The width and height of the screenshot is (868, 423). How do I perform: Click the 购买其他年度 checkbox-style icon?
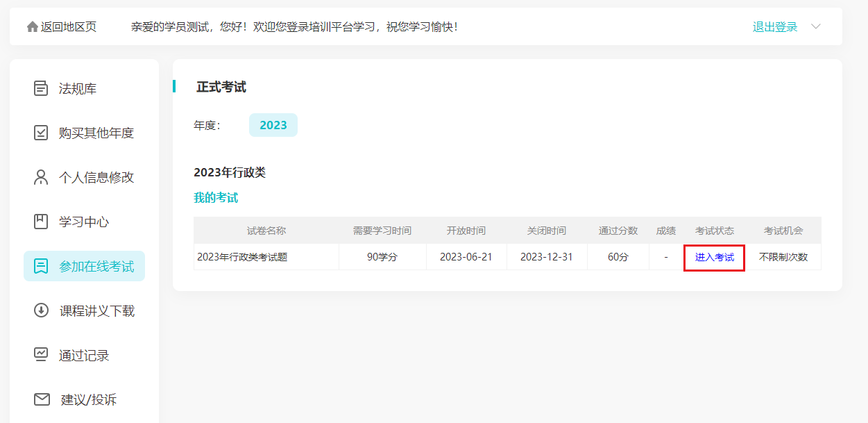click(41, 133)
